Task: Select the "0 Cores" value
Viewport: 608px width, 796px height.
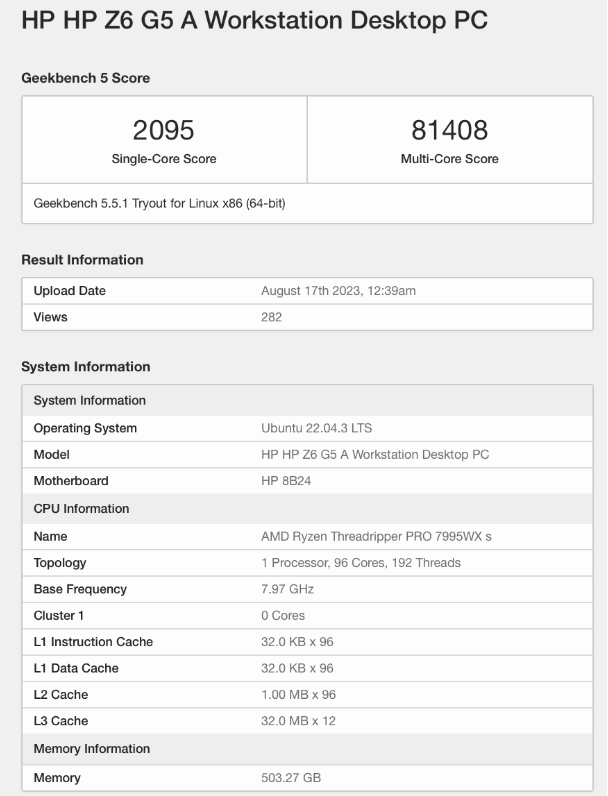Action: (x=283, y=616)
